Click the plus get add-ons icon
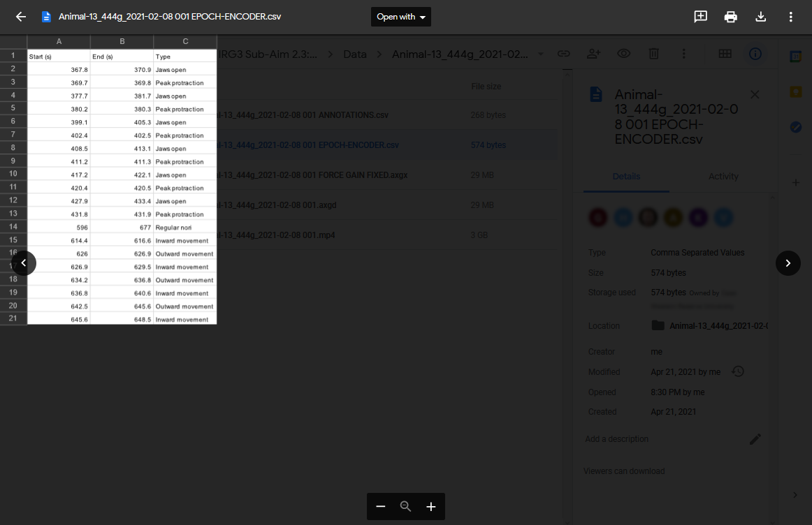The height and width of the screenshot is (525, 812). [x=796, y=183]
